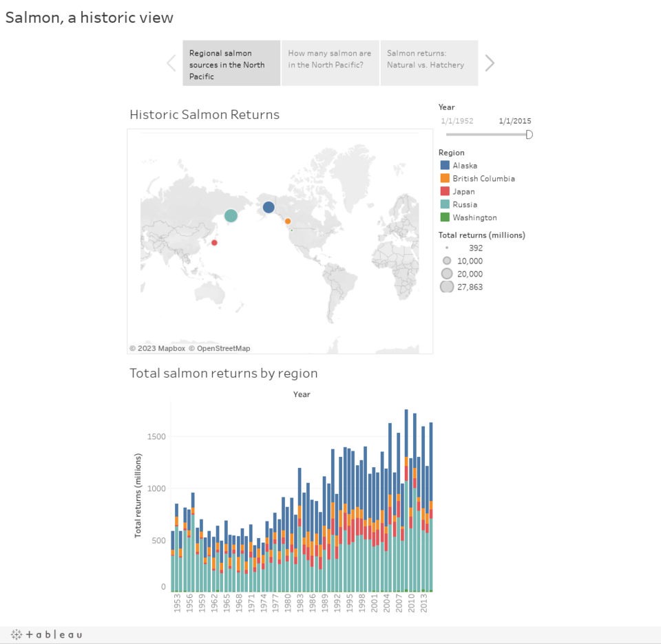This screenshot has height=644, width=661.
Task: Select Russia teal swatch in legend
Action: (445, 204)
